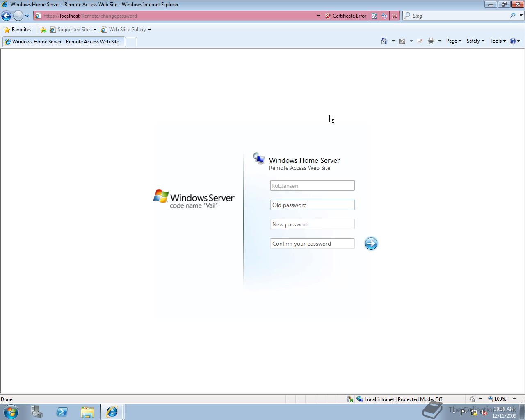Screen dimensions: 525x420
Task: Click the RobJansen username field
Action: (313, 186)
